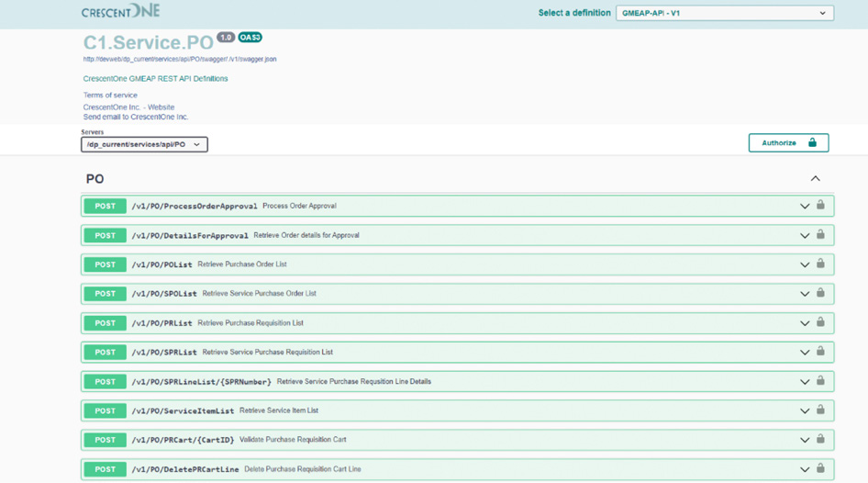
Task: Click the /v1/PO/SPOList path
Action: [164, 294]
